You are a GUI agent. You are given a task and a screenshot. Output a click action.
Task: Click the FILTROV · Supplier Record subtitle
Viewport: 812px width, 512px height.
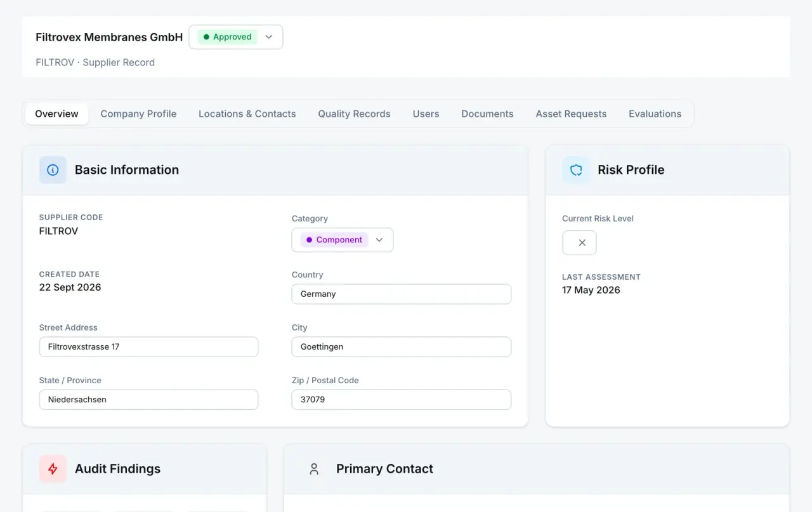coord(95,62)
